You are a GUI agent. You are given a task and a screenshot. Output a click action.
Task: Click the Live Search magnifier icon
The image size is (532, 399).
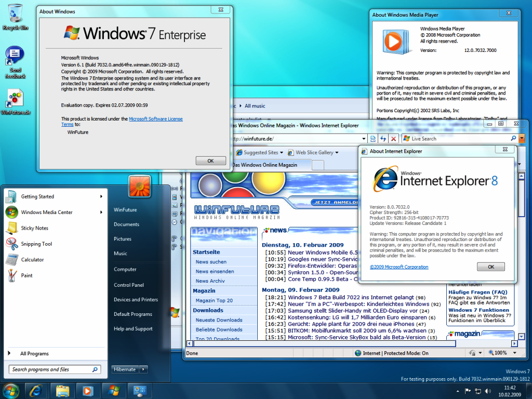tap(513, 138)
